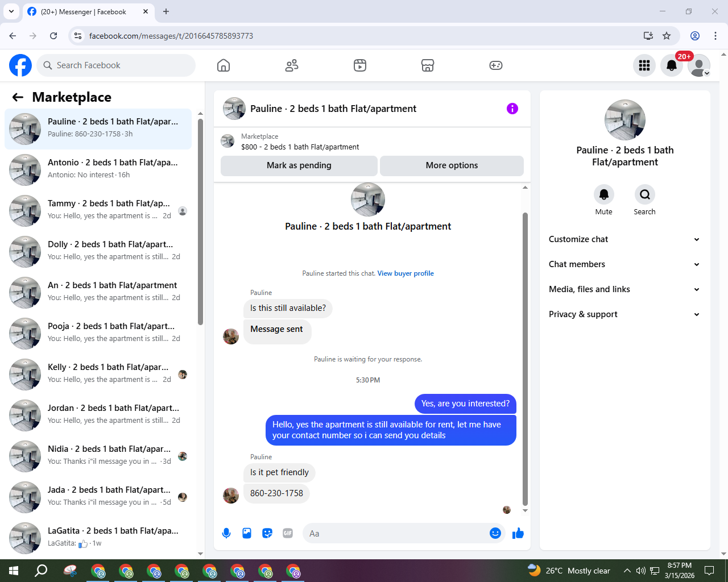Open View buyer profile link
The image size is (728, 582).
406,273
